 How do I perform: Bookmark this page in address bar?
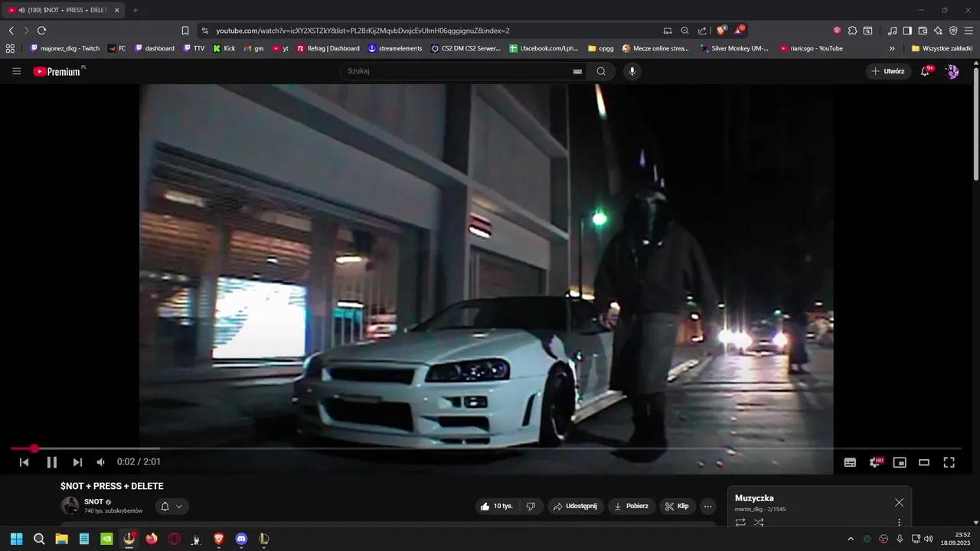click(x=185, y=31)
